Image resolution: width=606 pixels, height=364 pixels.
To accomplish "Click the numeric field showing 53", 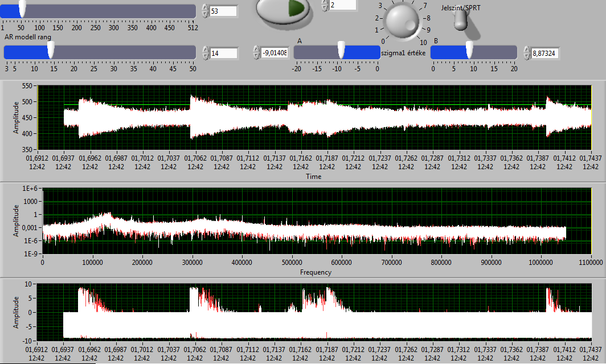I will point(223,11).
